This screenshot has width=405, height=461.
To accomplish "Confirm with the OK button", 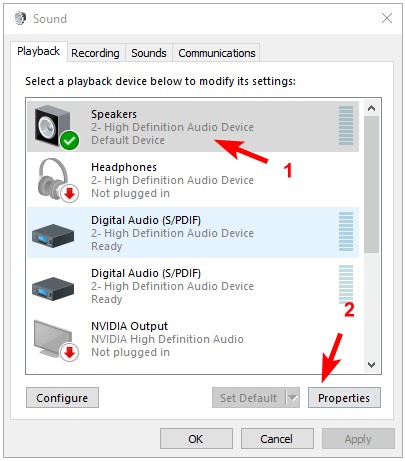I will coord(196,439).
